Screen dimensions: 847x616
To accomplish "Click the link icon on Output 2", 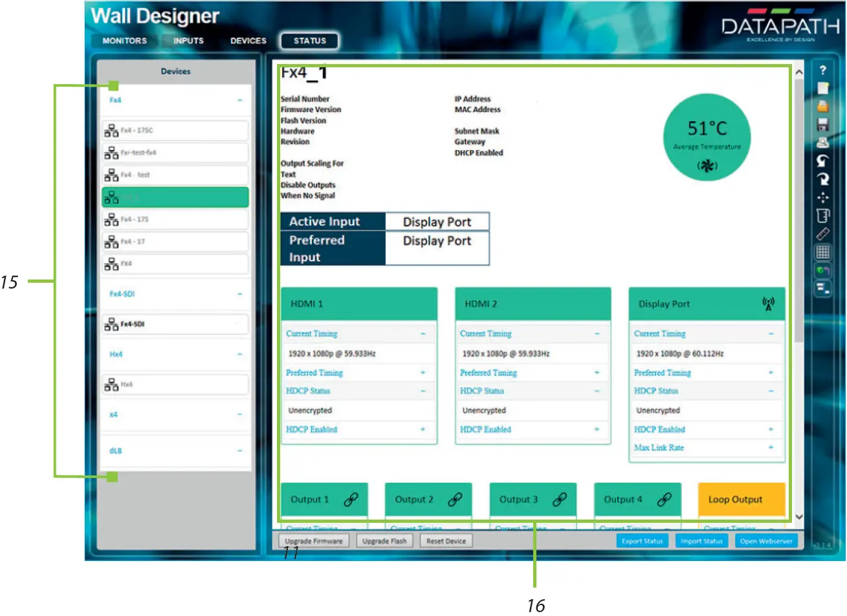I will point(456,500).
